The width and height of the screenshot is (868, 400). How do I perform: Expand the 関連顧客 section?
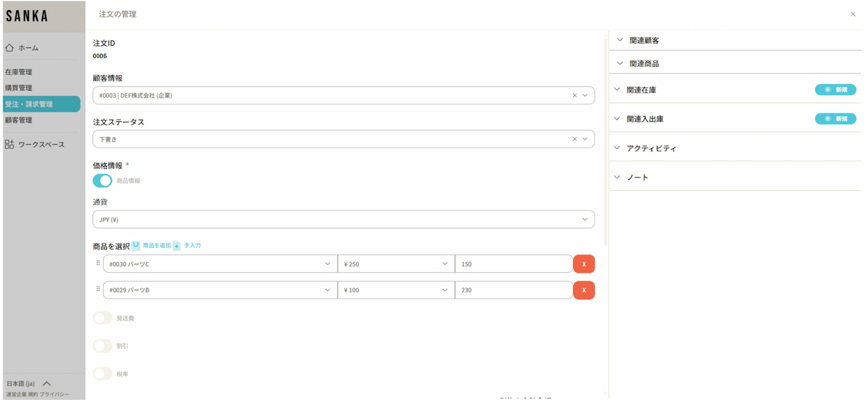(643, 40)
